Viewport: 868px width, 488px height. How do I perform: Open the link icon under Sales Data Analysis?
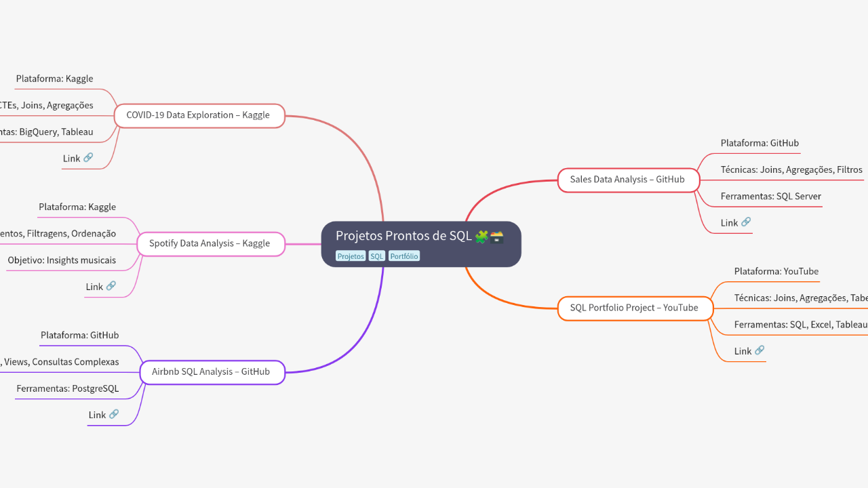(x=746, y=222)
